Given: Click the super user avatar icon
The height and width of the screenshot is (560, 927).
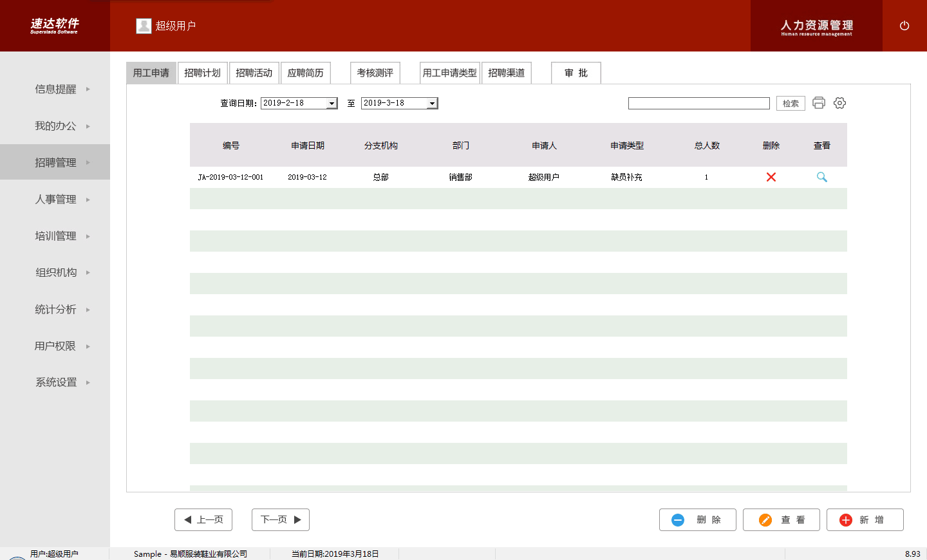Looking at the screenshot, I should 144,26.
